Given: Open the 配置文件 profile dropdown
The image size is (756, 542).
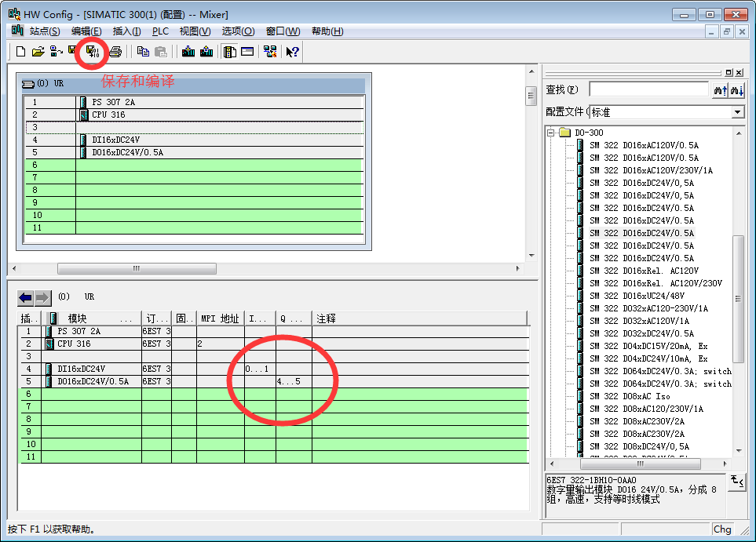Looking at the screenshot, I should coord(737,112).
